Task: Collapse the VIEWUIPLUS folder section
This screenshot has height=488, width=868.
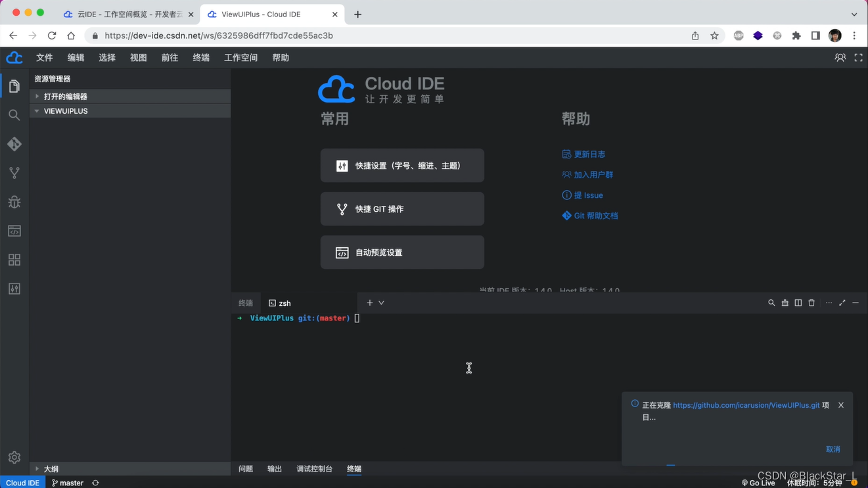Action: 130,111
